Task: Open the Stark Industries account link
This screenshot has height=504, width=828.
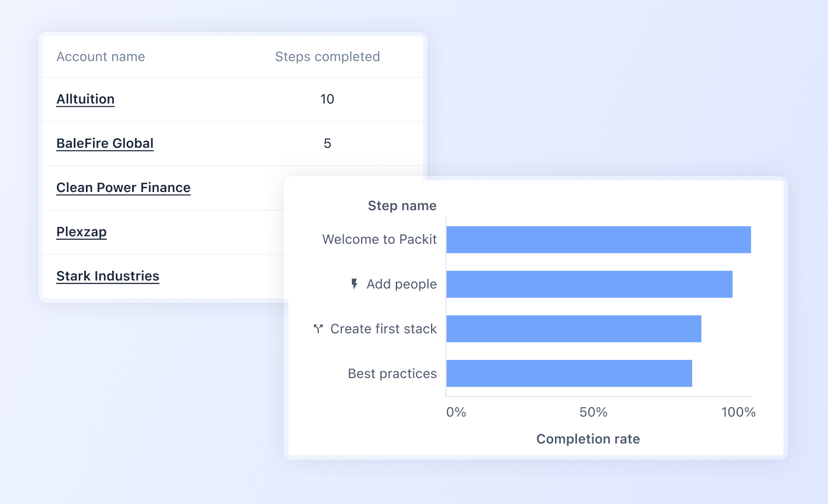Action: [107, 276]
